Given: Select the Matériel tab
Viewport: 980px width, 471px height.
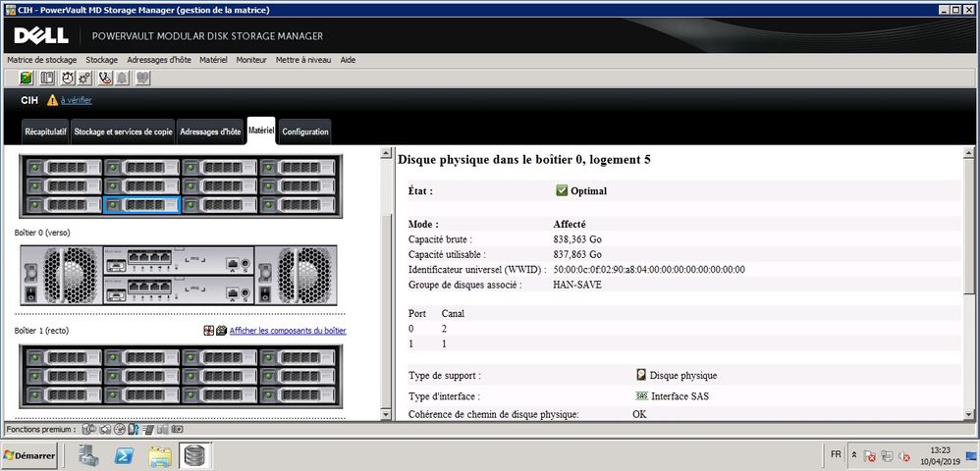Looking at the screenshot, I should coord(261,131).
